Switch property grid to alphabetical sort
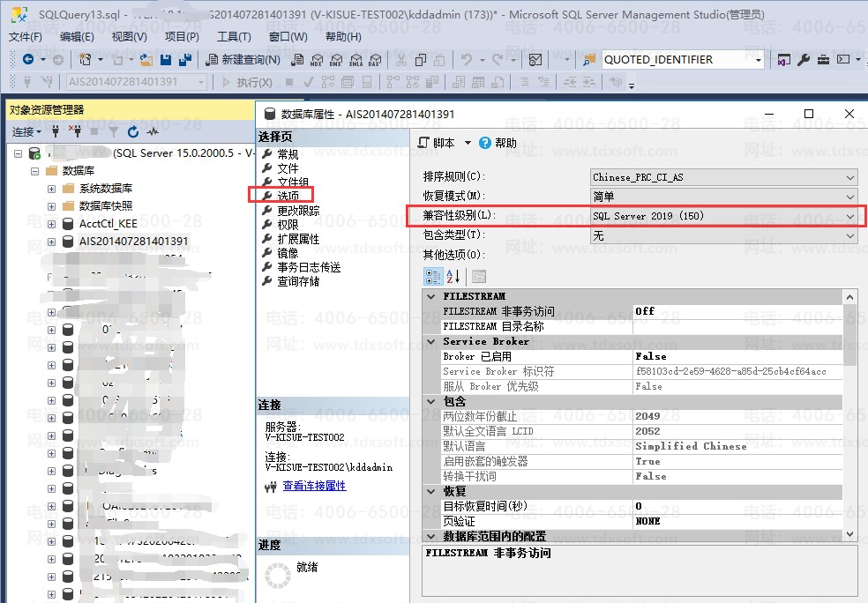 pos(453,276)
